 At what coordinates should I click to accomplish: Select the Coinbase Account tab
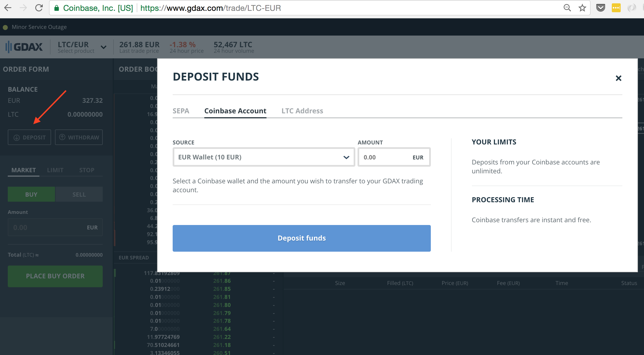click(x=235, y=111)
